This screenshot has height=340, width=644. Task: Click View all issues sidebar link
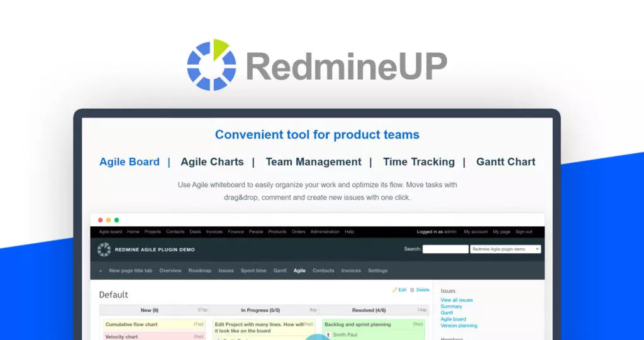(x=457, y=300)
